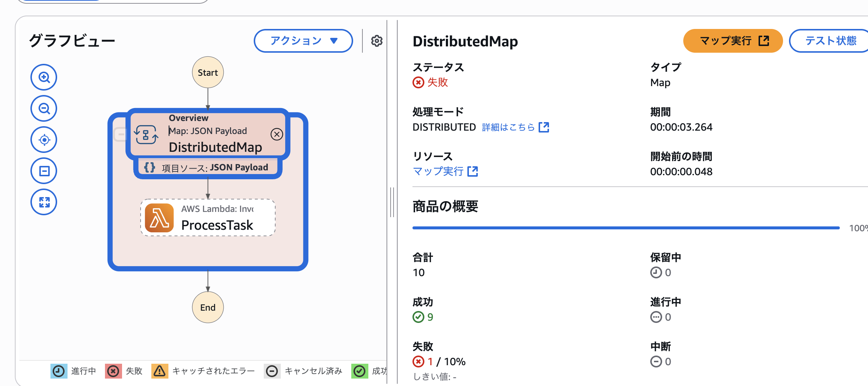Screen dimensions: 868x386
Task: Click the external link icon beside 詳細はこちら
Action: (x=544, y=127)
